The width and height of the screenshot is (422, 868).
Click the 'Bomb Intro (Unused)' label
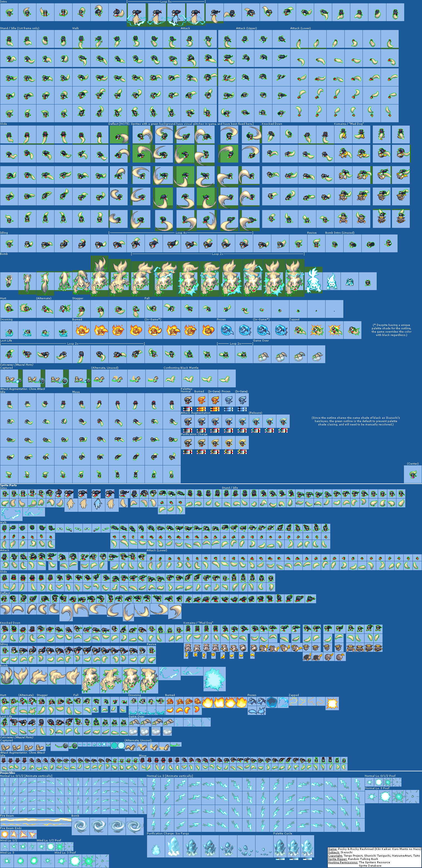pyautogui.click(x=340, y=233)
